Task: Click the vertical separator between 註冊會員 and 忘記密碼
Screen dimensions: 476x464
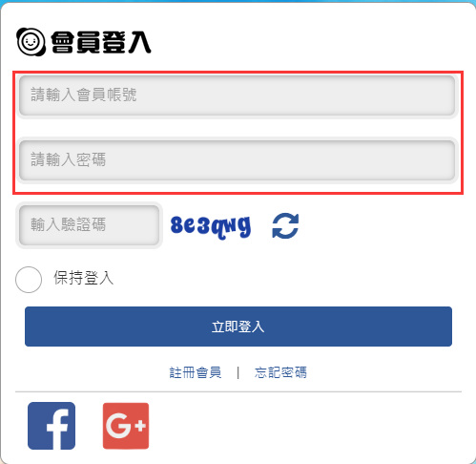Action: [x=238, y=372]
